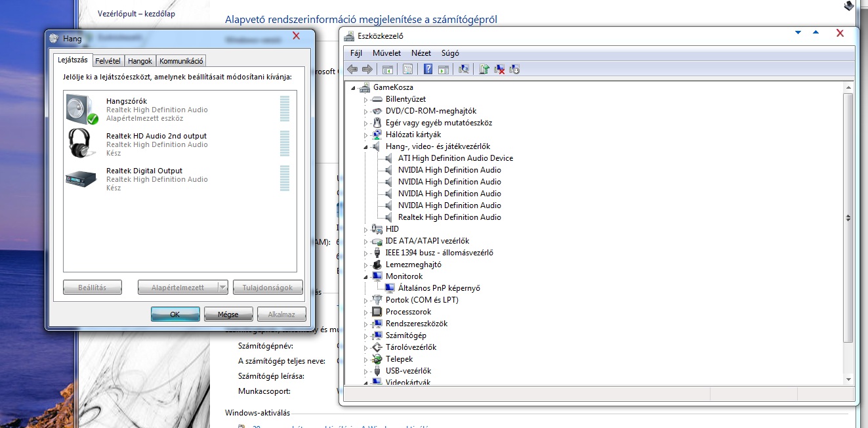
Task: Expand IEEE 1394 busz - állomásvezérlő
Action: click(366, 253)
